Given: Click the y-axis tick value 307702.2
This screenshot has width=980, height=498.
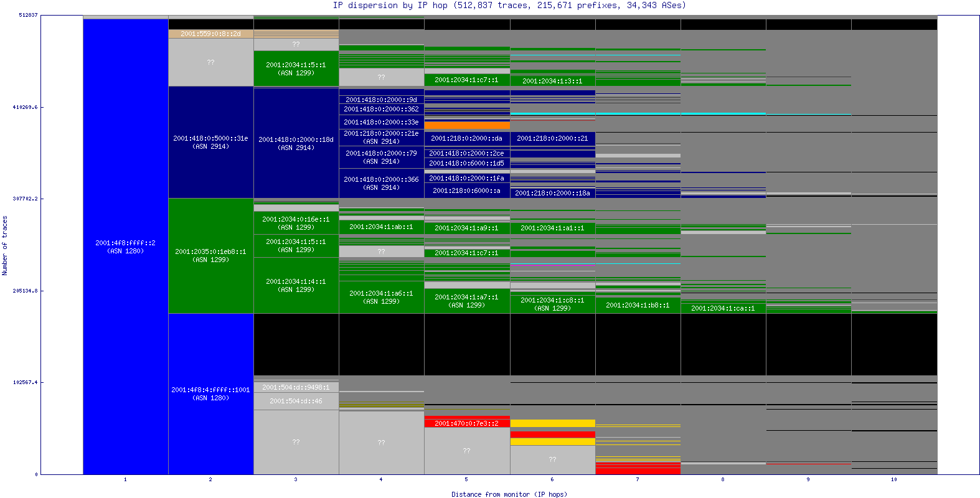Looking at the screenshot, I should pos(25,199).
